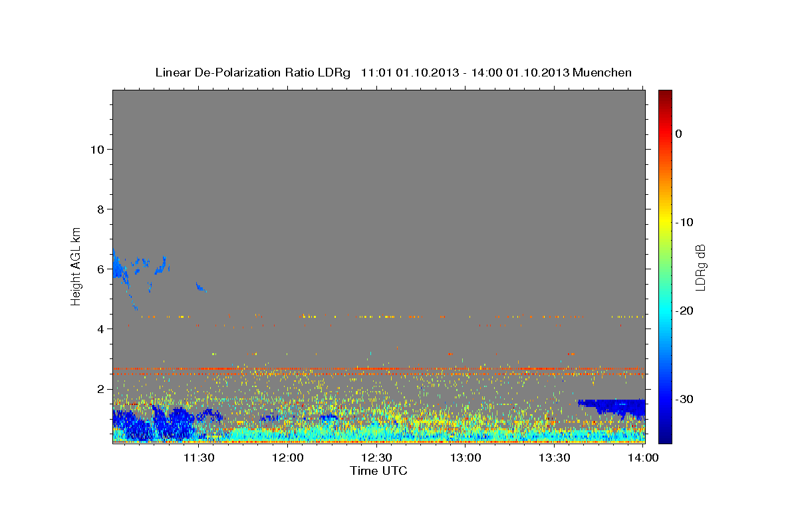Click the colorbar tick label "-20"
The image size is (798, 532).
click(x=684, y=311)
